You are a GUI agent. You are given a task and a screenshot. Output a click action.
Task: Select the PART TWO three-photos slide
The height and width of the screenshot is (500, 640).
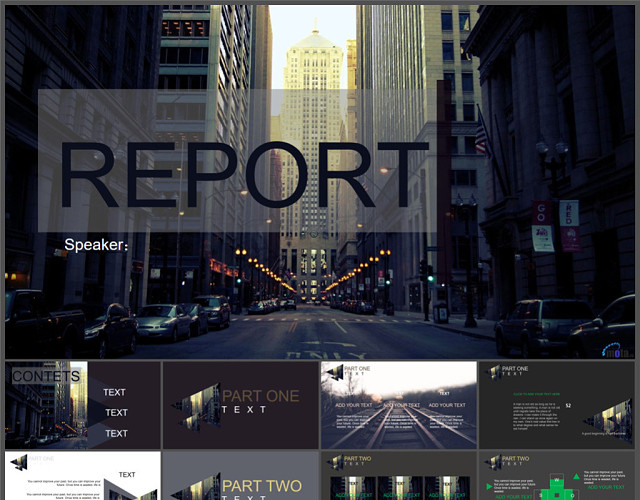[399, 476]
